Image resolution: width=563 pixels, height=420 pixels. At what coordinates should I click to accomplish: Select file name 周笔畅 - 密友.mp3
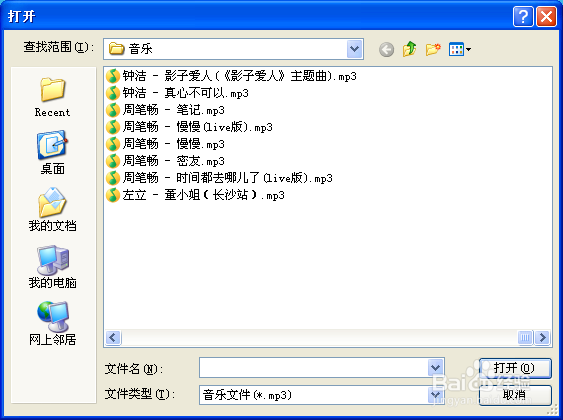pyautogui.click(x=173, y=161)
